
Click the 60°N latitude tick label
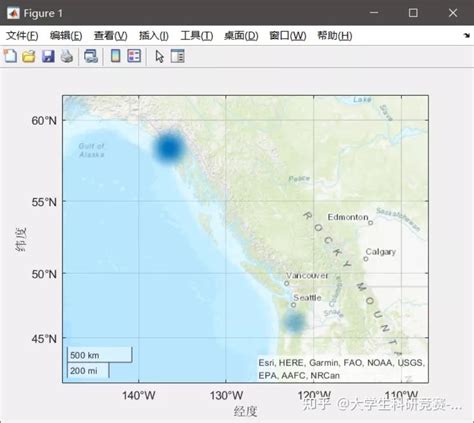click(44, 121)
